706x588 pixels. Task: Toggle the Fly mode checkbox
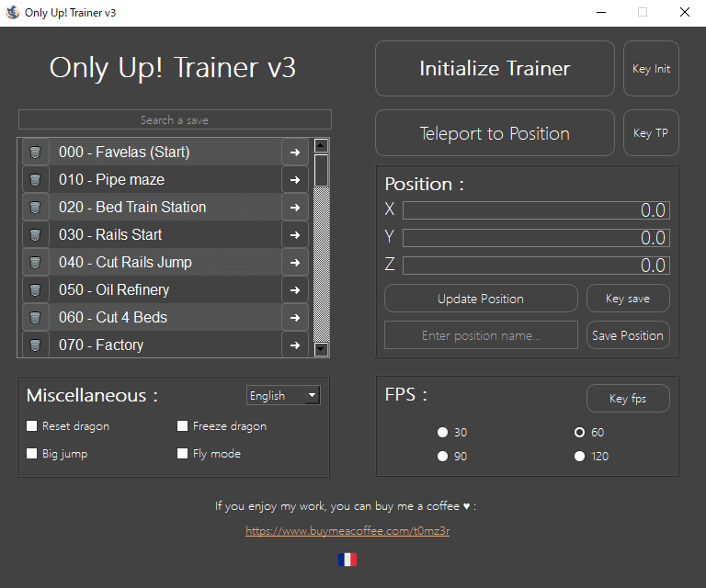click(x=182, y=453)
